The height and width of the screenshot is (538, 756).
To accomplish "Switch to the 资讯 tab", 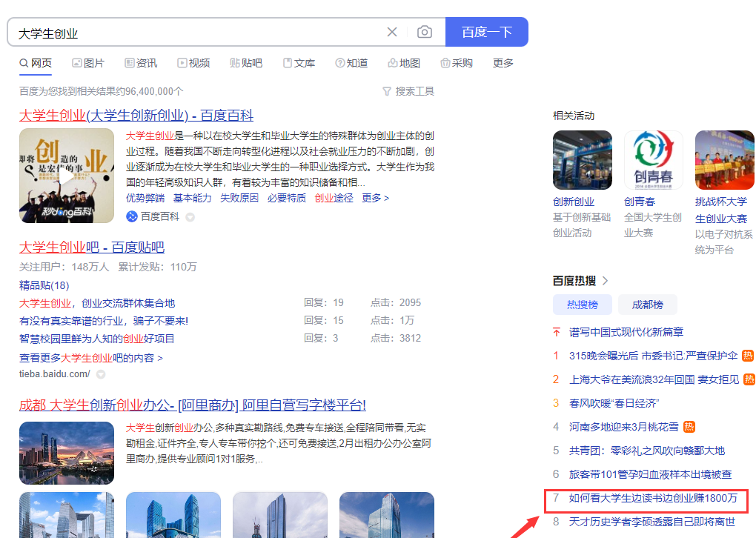I will [x=141, y=63].
